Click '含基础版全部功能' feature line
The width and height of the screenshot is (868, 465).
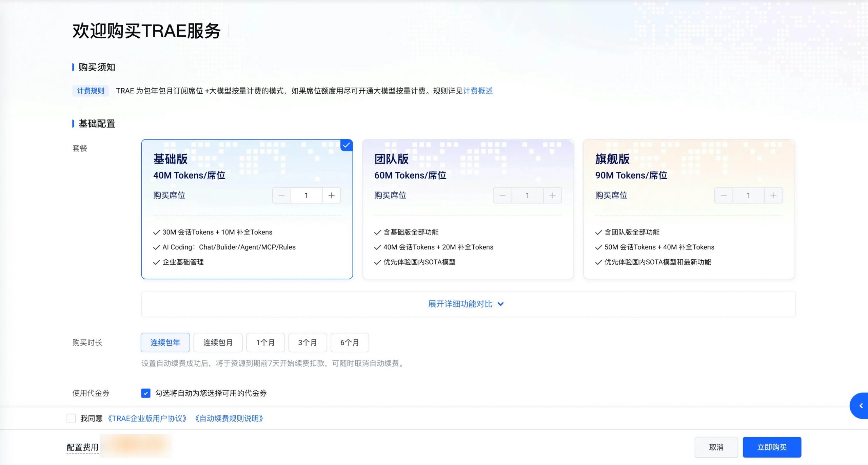[x=411, y=232]
